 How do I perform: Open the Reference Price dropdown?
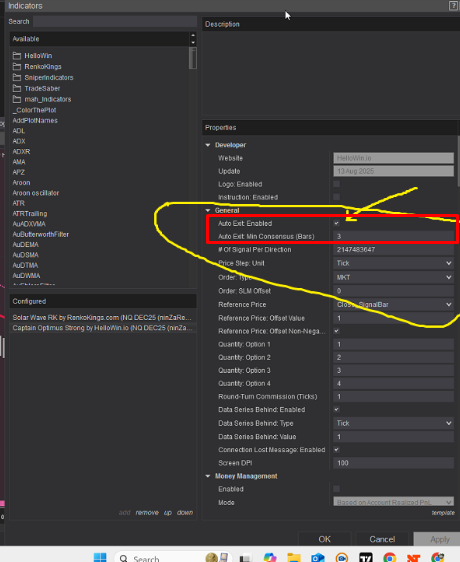pyautogui.click(x=393, y=305)
